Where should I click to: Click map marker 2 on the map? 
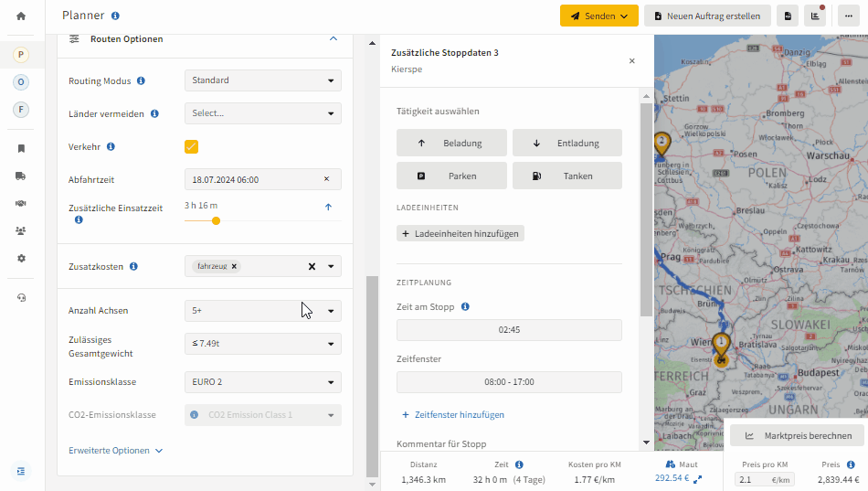662,144
